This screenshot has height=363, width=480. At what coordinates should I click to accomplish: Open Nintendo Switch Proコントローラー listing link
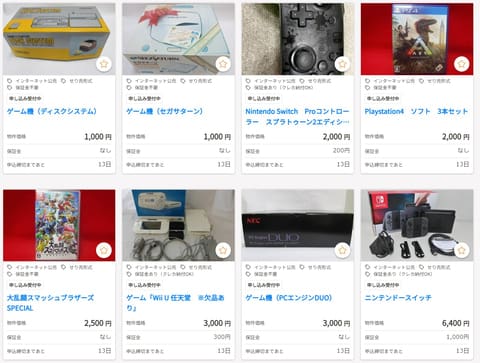click(x=297, y=117)
